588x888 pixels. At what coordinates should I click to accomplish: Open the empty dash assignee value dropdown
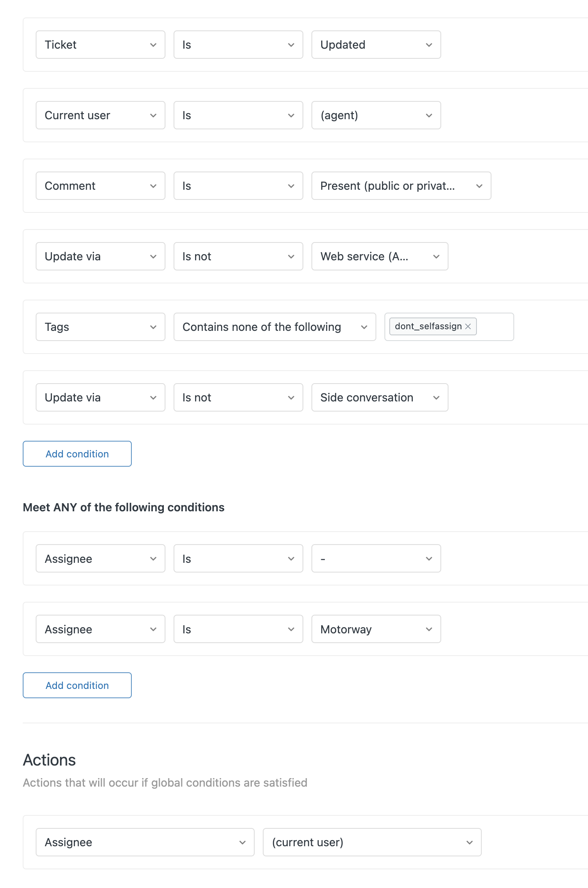376,558
